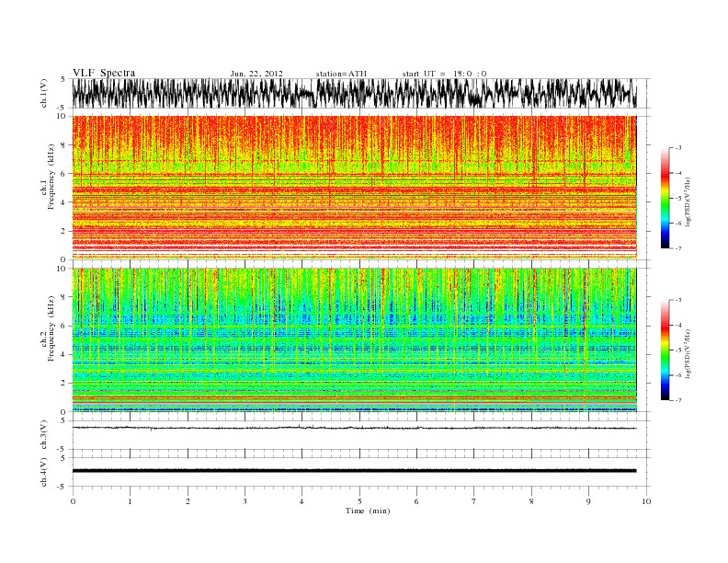The height and width of the screenshot is (563, 728).
Task: Click inside the ch.1 spectrogram panel
Action: (354, 188)
